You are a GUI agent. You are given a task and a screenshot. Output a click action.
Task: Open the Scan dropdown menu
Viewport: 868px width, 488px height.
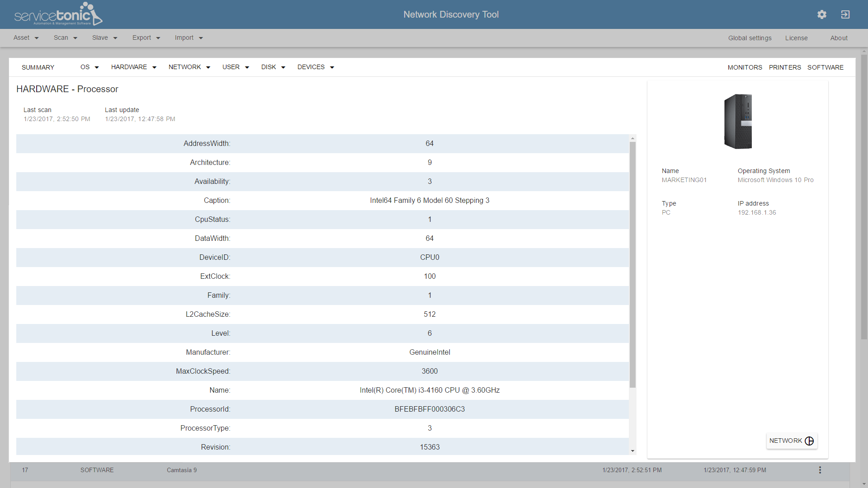66,38
